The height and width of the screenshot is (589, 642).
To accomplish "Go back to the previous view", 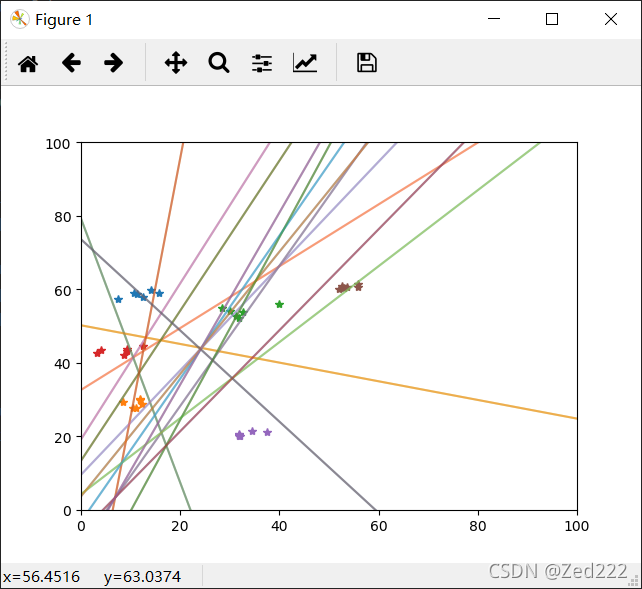I will tap(71, 63).
